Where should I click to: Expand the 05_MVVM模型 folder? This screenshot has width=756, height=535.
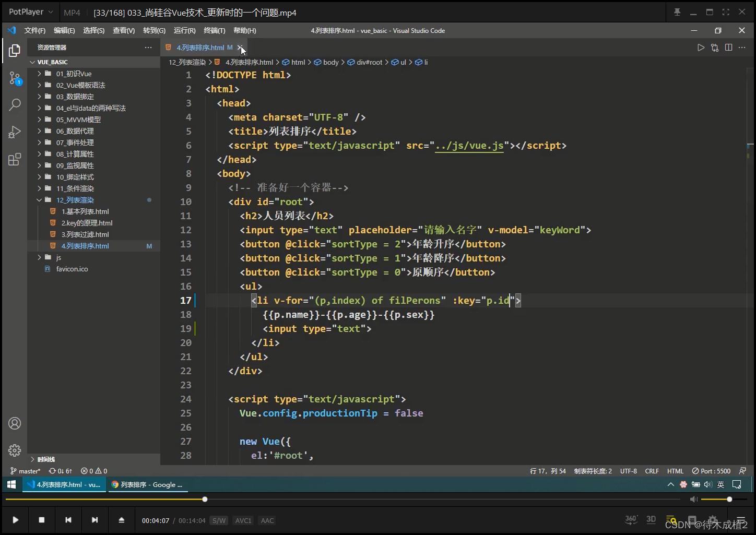[39, 120]
